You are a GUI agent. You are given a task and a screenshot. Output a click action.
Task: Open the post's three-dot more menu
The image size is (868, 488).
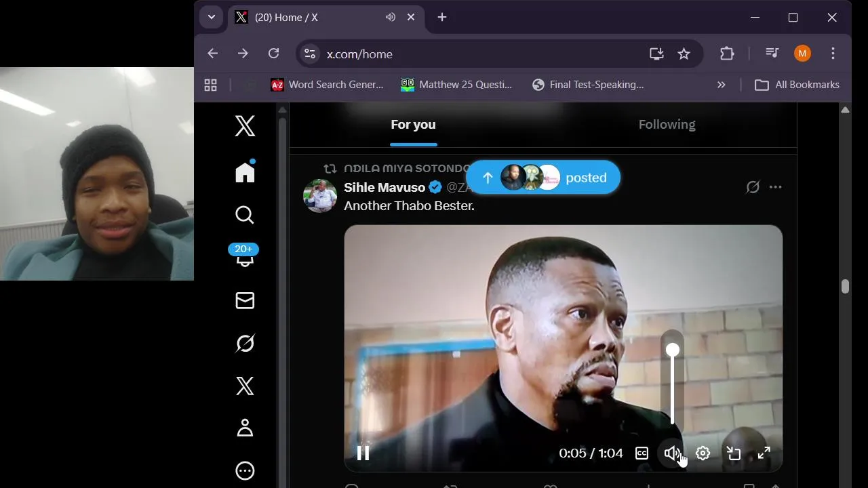pos(776,187)
